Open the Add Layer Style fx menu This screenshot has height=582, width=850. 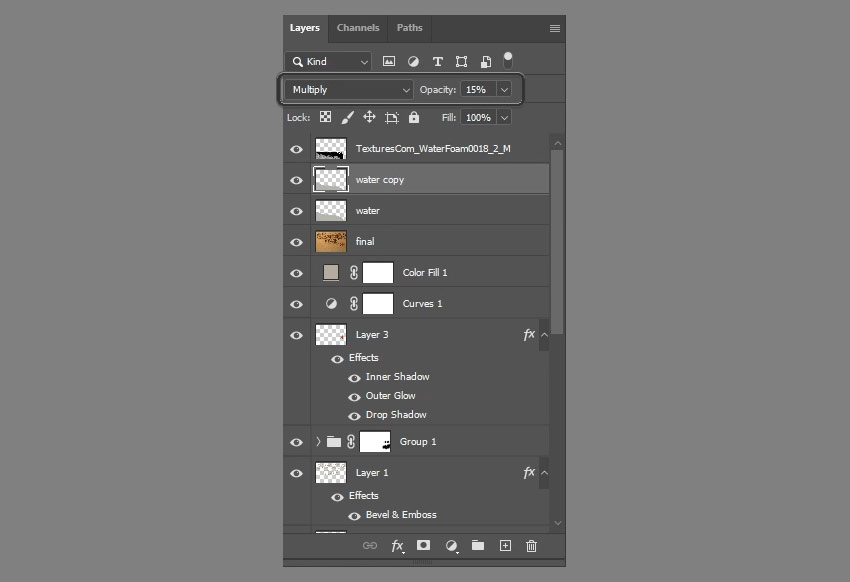pyautogui.click(x=397, y=546)
